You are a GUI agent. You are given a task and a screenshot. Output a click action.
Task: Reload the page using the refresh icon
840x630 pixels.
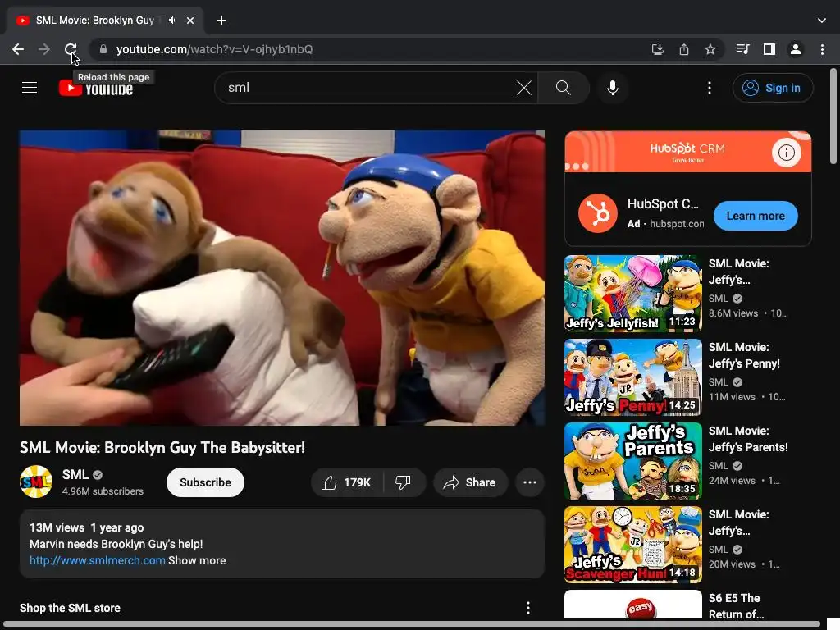click(x=71, y=49)
